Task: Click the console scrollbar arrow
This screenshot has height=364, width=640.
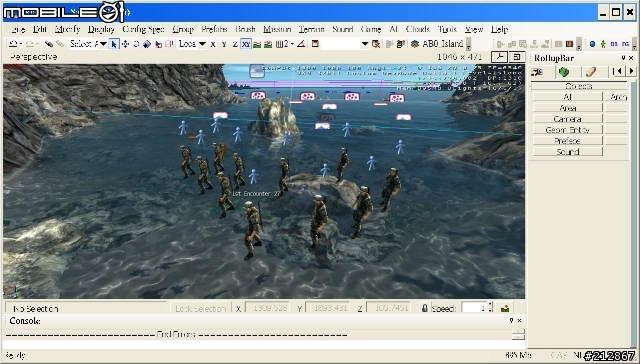Action: [518, 335]
